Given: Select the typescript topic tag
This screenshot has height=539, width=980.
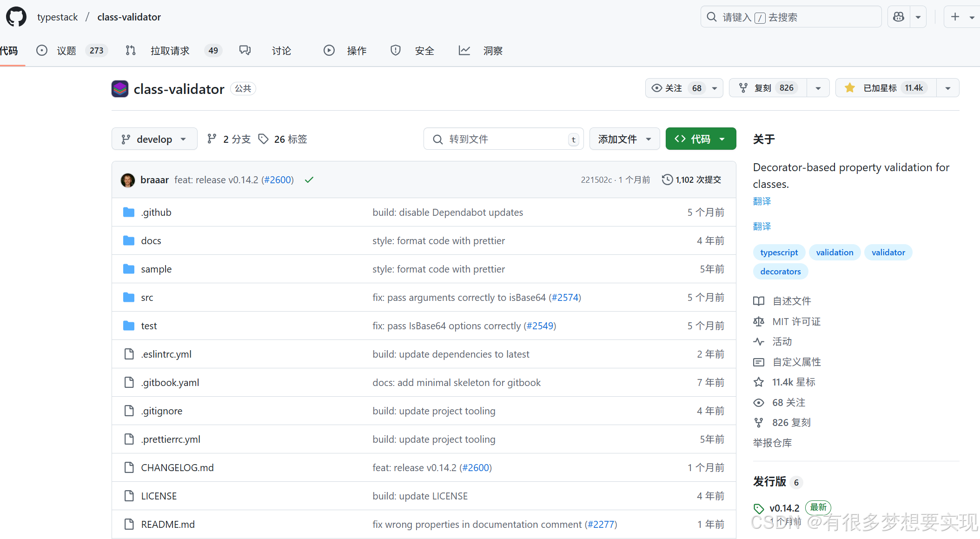Looking at the screenshot, I should 779,253.
